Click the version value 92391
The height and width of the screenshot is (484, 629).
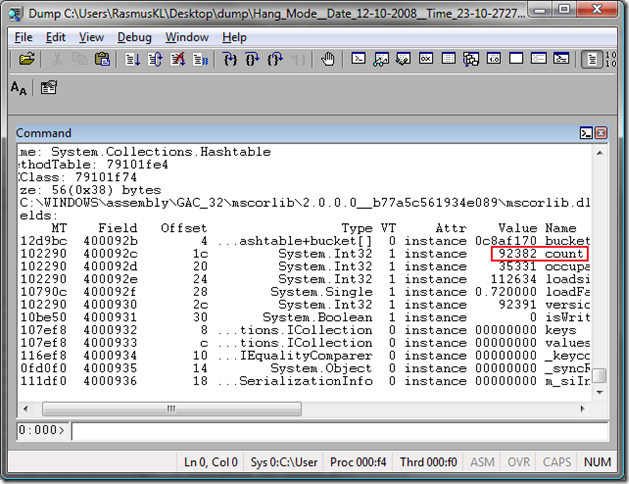pyautogui.click(x=517, y=304)
